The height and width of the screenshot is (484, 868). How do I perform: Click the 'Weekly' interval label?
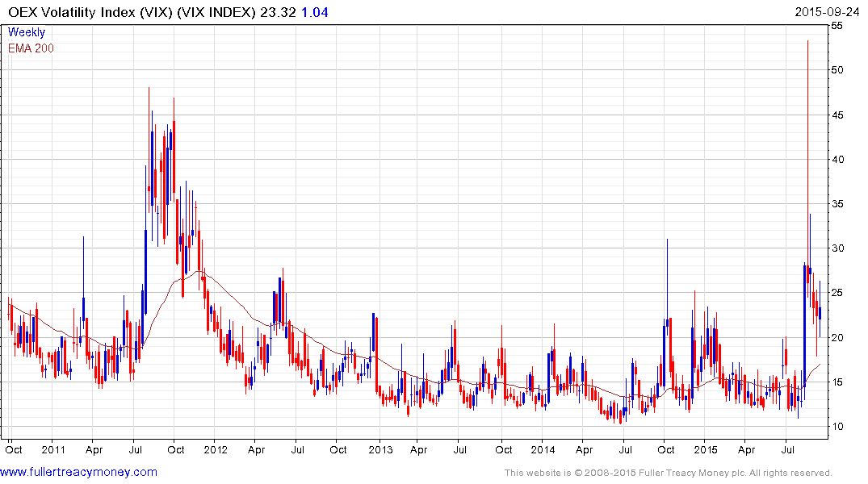pos(27,32)
